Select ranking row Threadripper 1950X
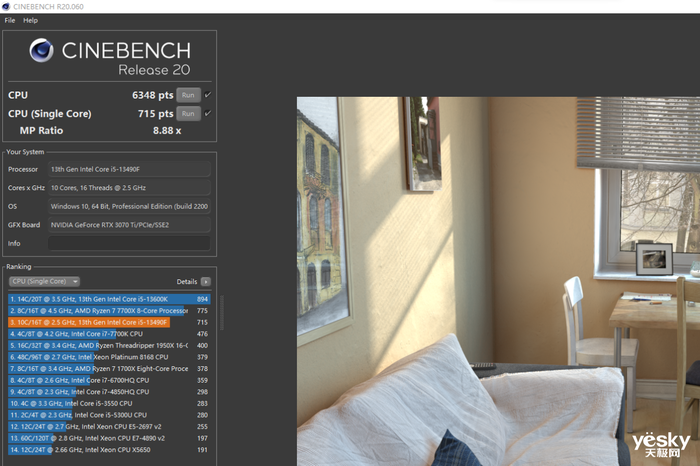The width and height of the screenshot is (700, 466). click(x=109, y=345)
